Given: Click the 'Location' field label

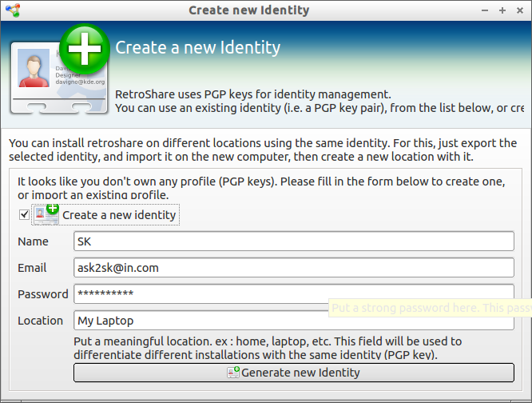Looking at the screenshot, I should [x=41, y=321].
